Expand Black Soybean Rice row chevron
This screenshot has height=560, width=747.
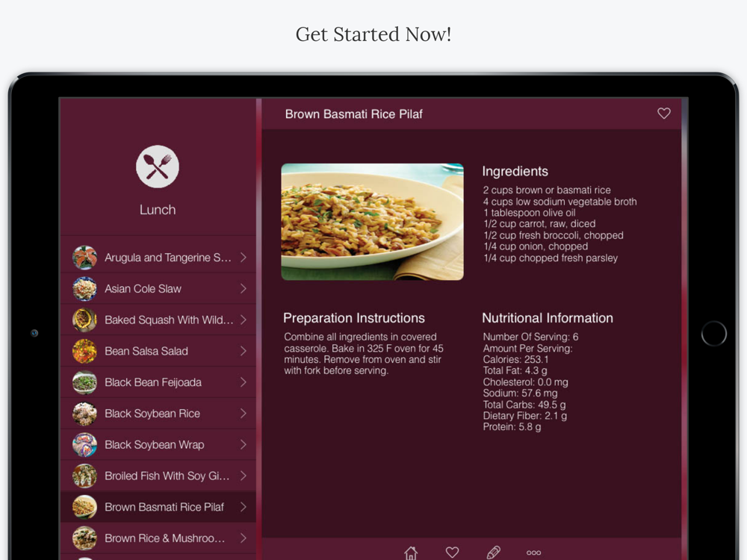click(x=244, y=414)
